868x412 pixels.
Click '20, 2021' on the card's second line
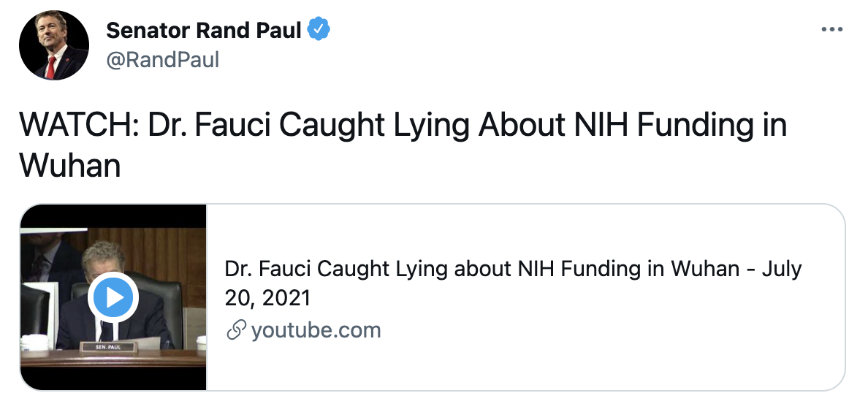click(x=267, y=298)
